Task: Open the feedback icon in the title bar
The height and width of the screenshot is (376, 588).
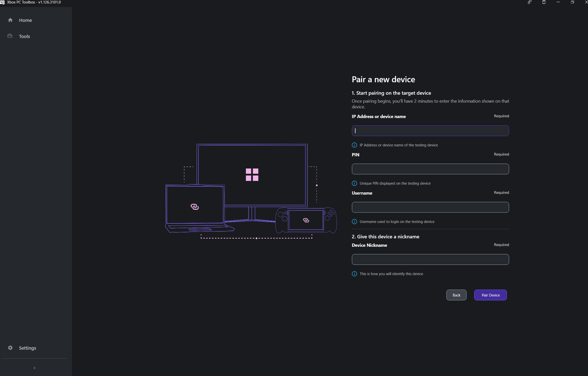Action: point(530,2)
